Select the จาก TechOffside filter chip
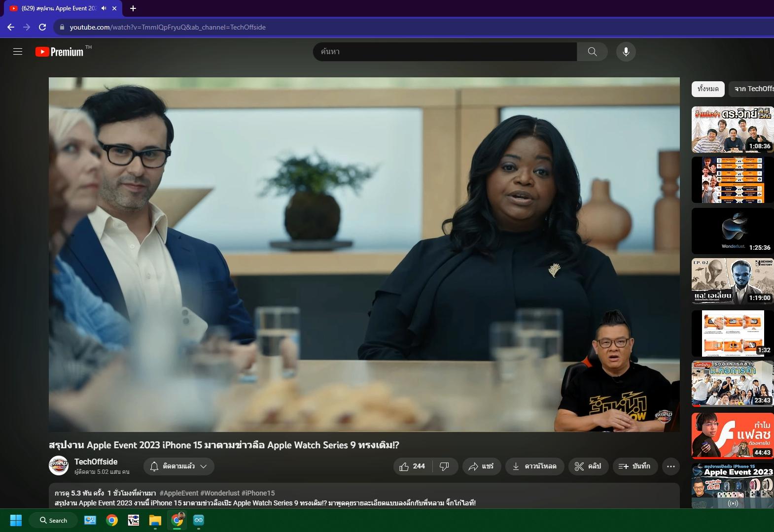The image size is (774, 532). click(751, 89)
